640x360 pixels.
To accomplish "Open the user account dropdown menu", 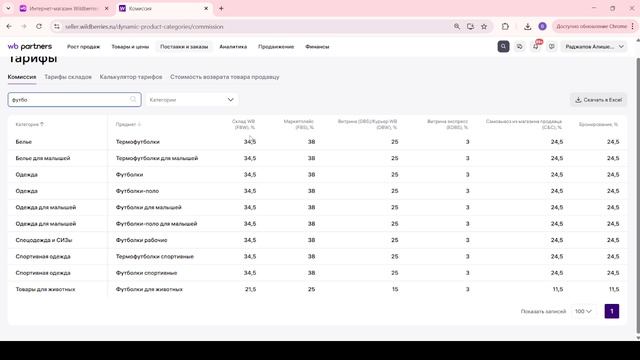I will tap(594, 47).
